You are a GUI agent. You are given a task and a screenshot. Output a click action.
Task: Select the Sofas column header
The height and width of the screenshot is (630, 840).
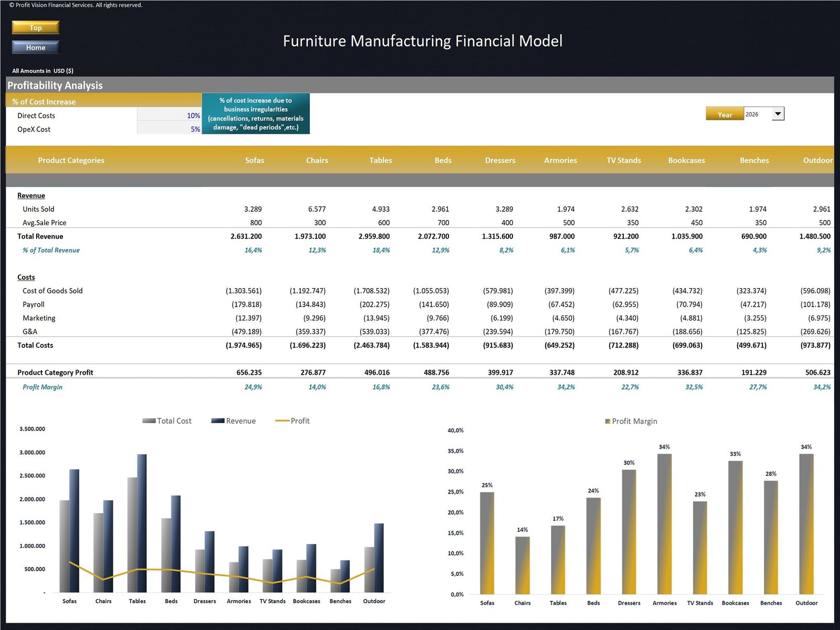pos(254,160)
